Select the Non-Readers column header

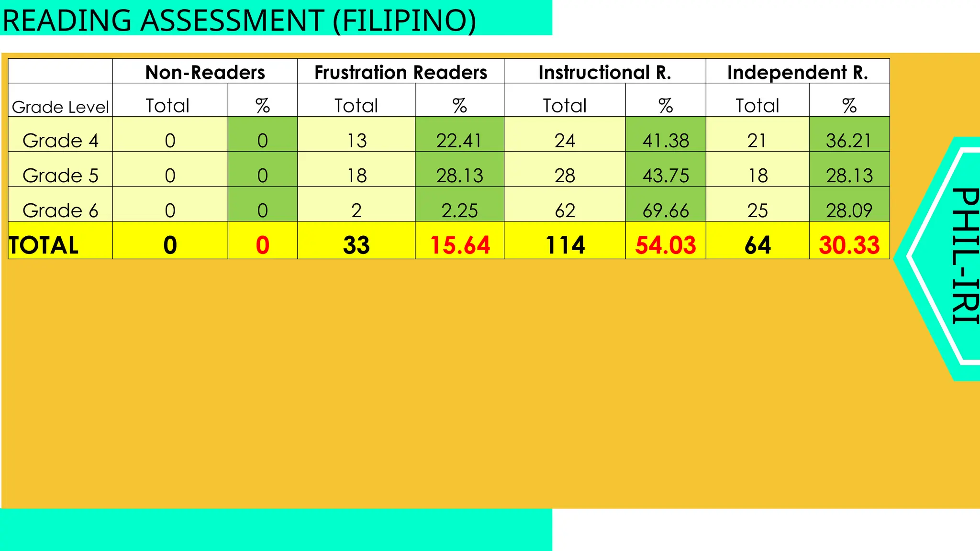pos(205,72)
